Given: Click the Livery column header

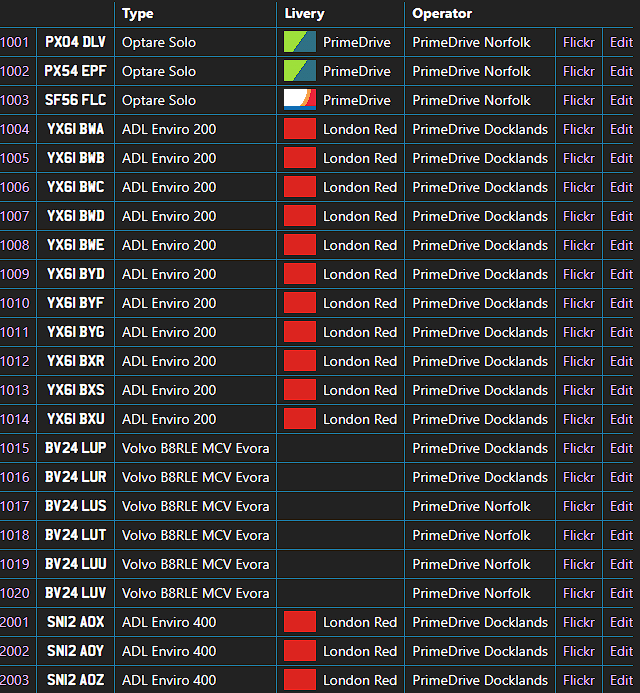Looking at the screenshot, I should click(305, 14).
